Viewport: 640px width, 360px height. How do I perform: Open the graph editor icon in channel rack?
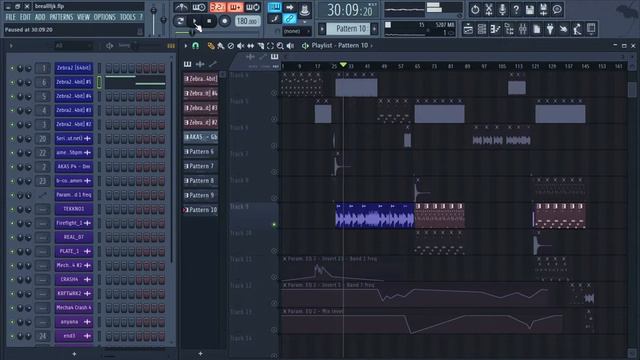click(x=171, y=46)
